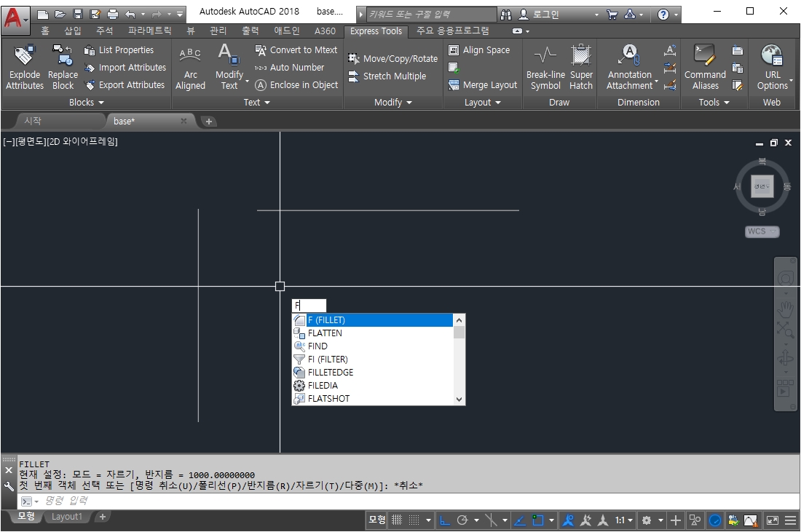801x532 pixels.
Task: Click the Autodesk App Store cart icon
Action: click(612, 15)
